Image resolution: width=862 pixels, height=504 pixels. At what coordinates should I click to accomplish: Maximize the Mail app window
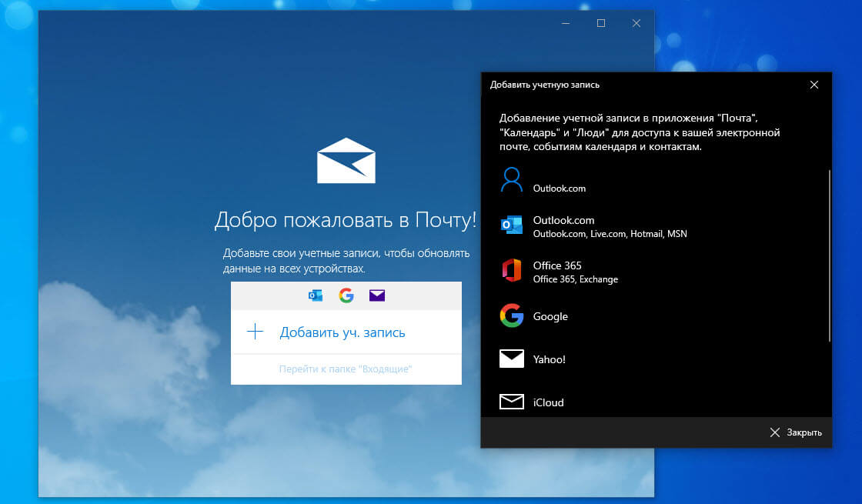601,23
